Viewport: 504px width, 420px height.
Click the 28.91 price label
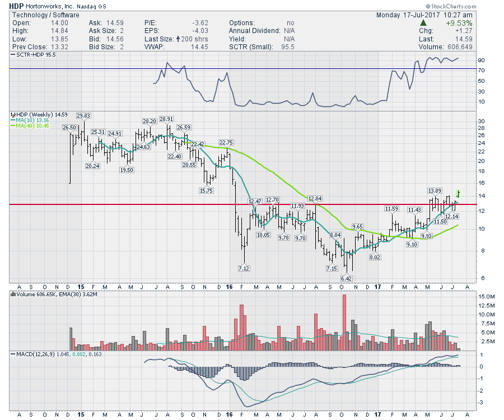(166, 119)
